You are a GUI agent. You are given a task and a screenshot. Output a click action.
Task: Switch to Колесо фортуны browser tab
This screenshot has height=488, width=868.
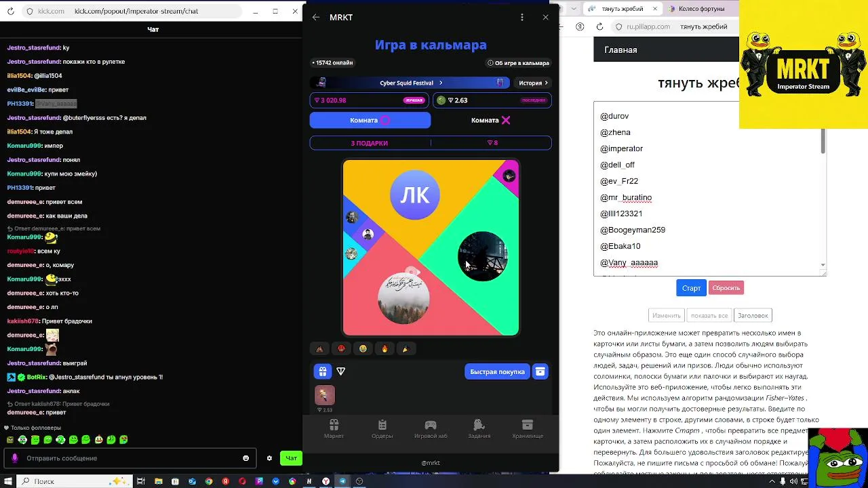(x=701, y=9)
